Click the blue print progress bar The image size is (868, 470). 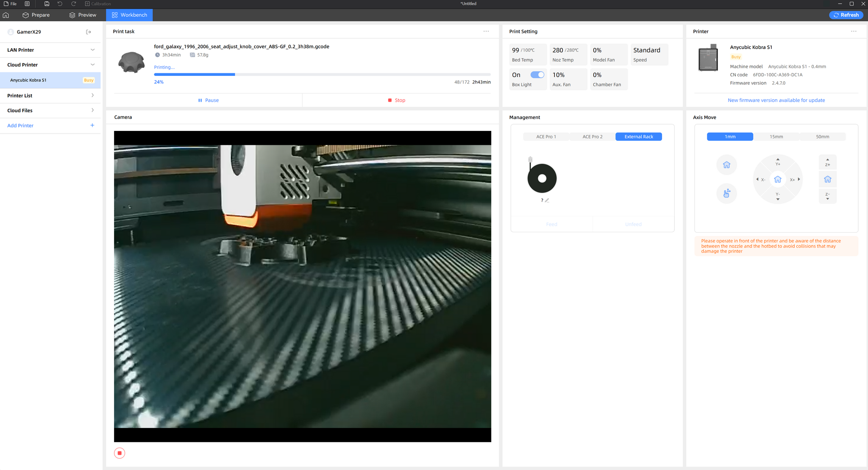[195, 75]
